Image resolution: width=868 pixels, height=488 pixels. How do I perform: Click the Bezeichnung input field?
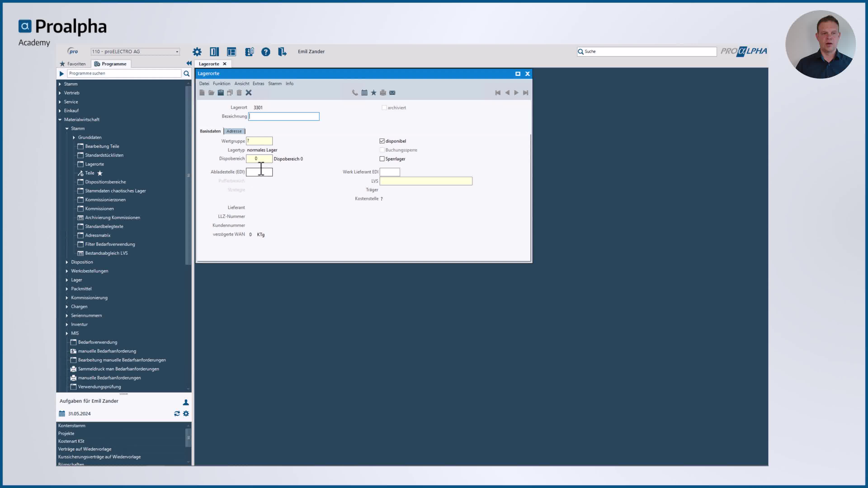pyautogui.click(x=284, y=117)
